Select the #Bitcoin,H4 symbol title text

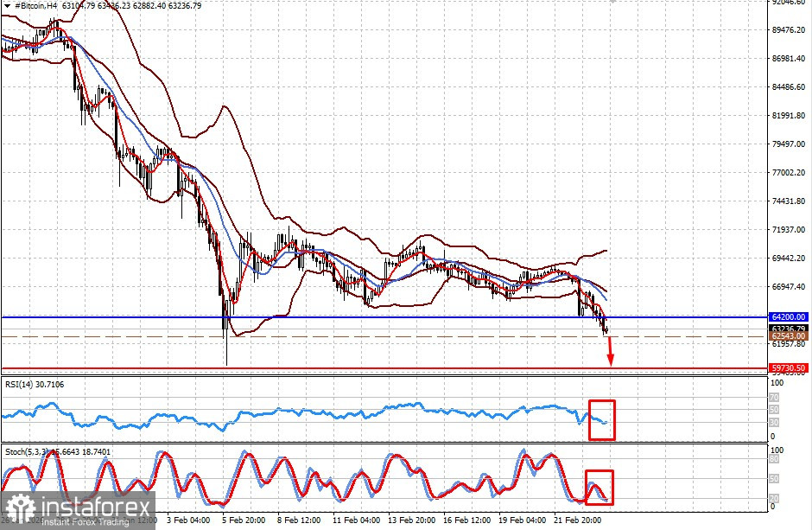[35, 6]
